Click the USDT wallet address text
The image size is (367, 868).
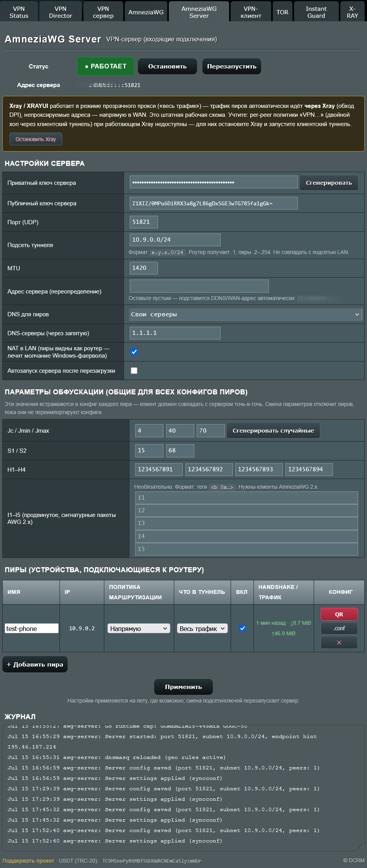coord(152,861)
